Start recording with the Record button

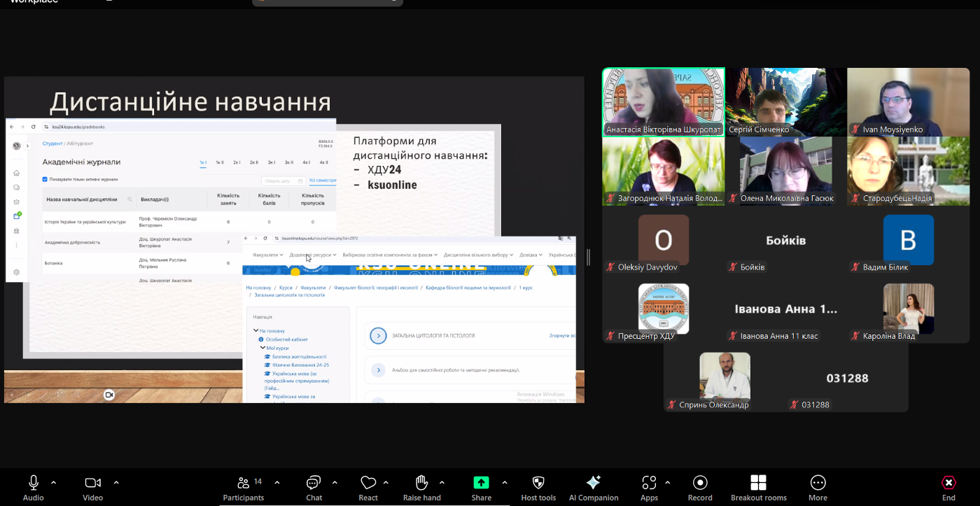(x=700, y=488)
